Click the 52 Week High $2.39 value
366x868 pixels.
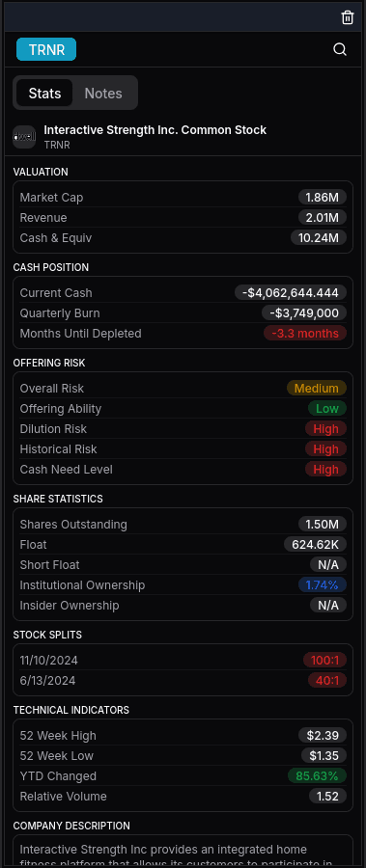[x=323, y=735]
